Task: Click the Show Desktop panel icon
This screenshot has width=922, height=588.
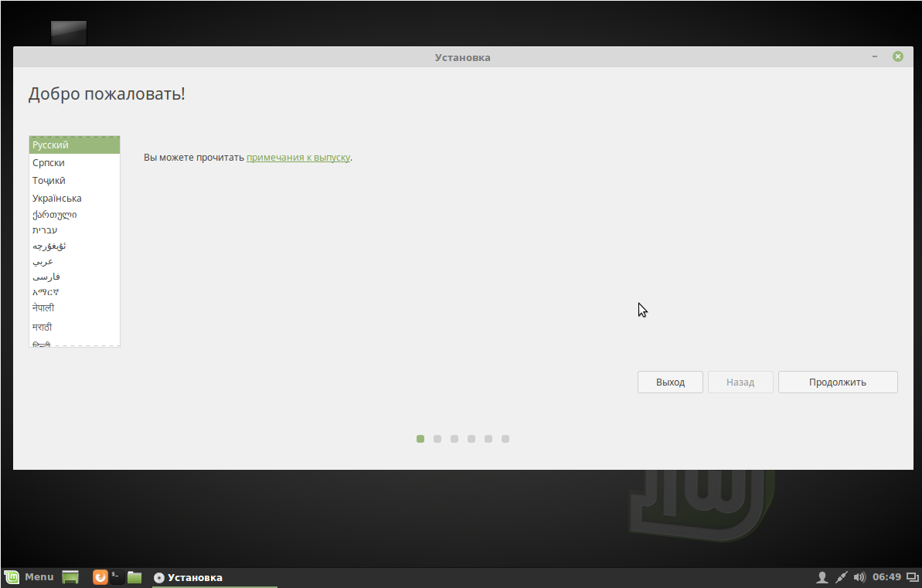Action: point(70,577)
